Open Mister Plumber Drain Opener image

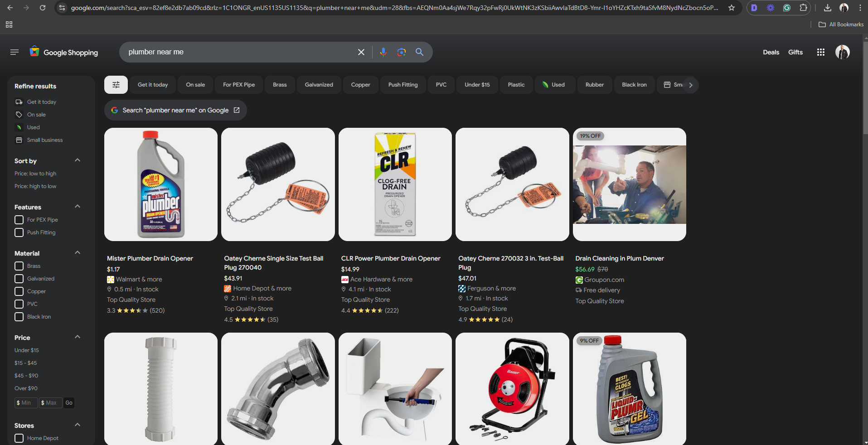pos(161,184)
